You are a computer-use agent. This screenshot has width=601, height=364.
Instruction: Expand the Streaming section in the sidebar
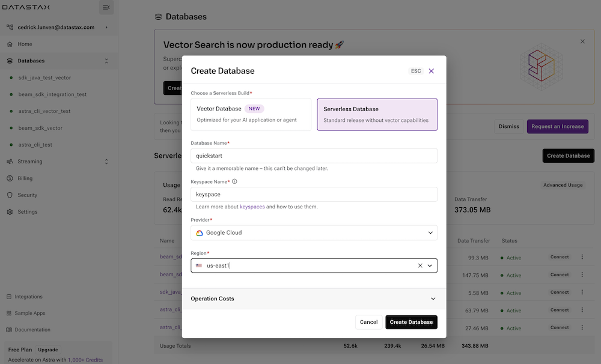pos(106,162)
